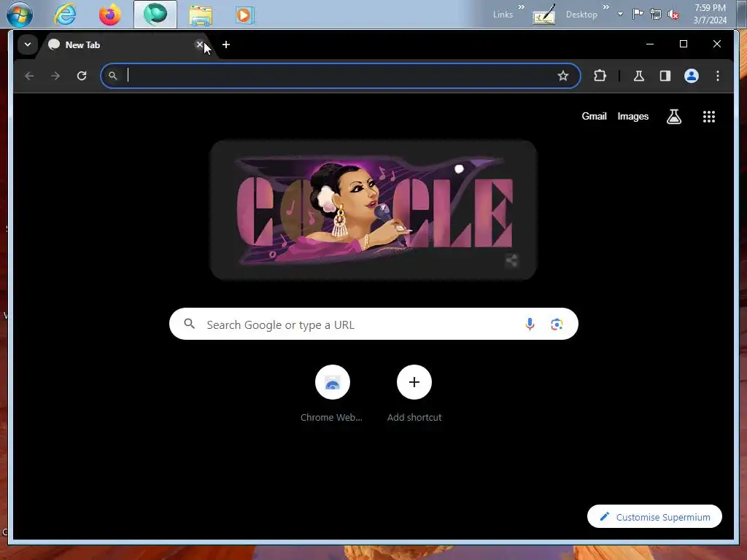Click Customise Supermium button
This screenshot has height=560, width=747.
tap(654, 517)
